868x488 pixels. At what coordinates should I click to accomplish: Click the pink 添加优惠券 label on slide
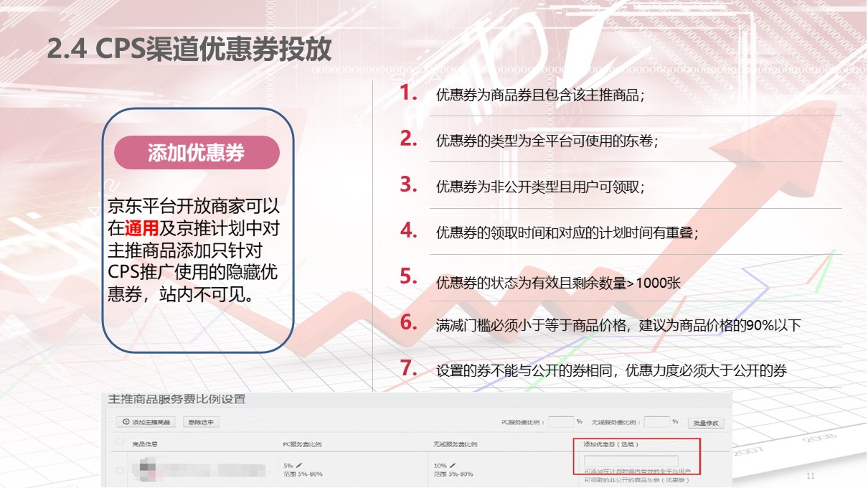pos(197,153)
